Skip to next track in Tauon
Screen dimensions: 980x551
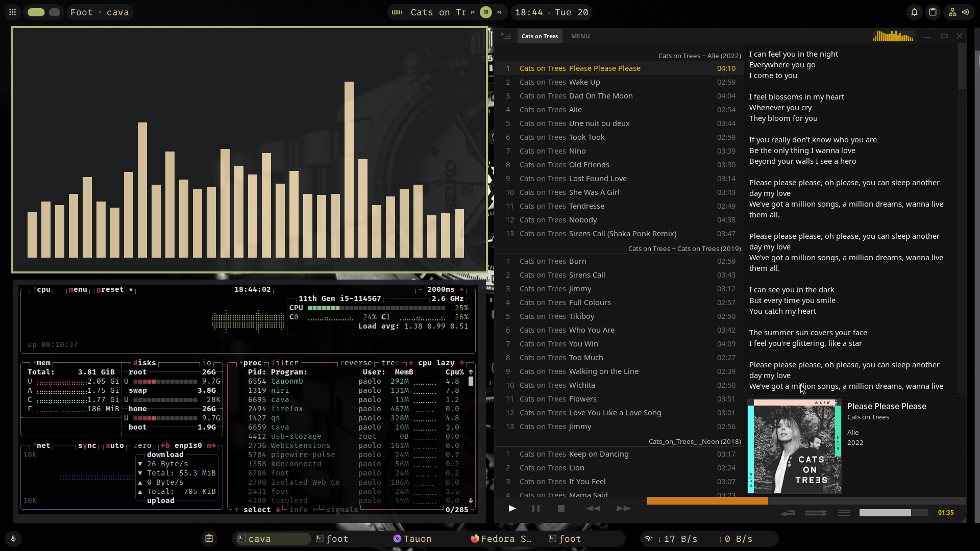click(x=623, y=509)
